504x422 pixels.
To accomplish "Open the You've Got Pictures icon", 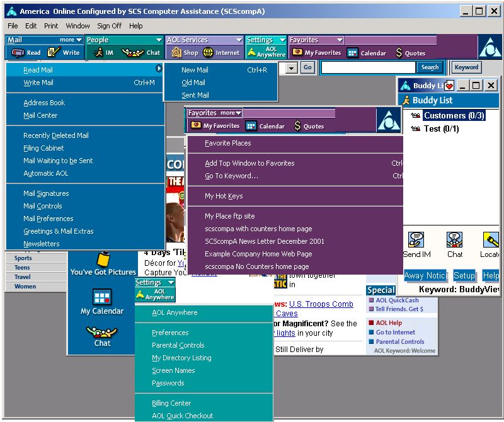I will [x=102, y=259].
